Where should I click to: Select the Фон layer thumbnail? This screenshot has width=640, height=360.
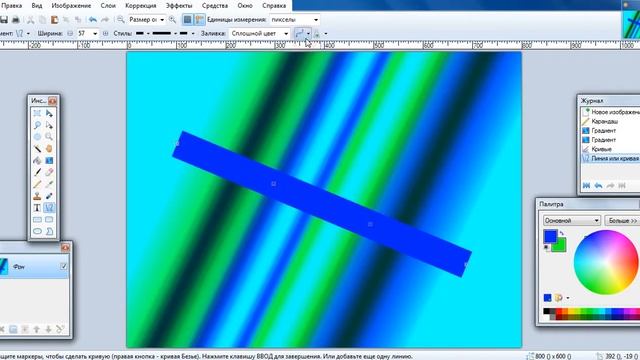coord(4,266)
